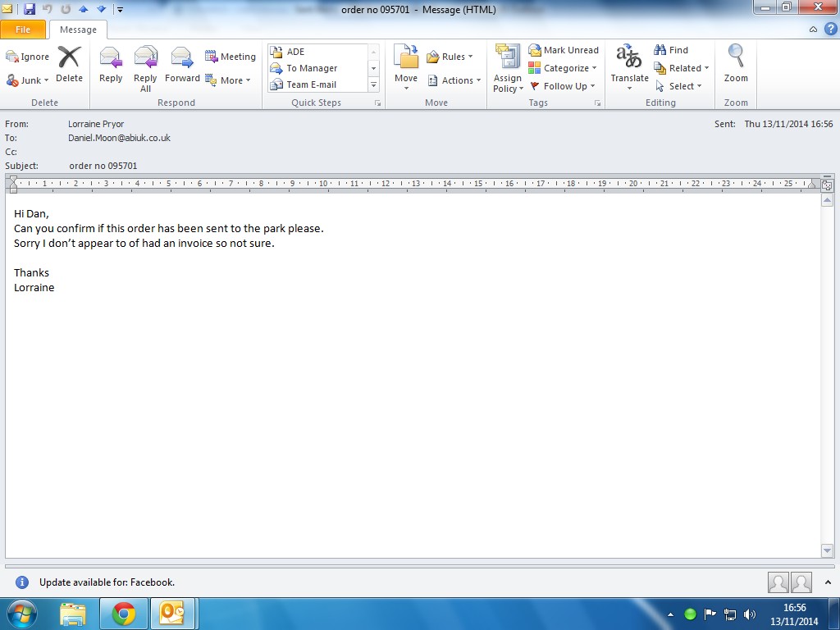Open the Tags dialog launcher
This screenshot has width=840, height=630.
tap(597, 103)
